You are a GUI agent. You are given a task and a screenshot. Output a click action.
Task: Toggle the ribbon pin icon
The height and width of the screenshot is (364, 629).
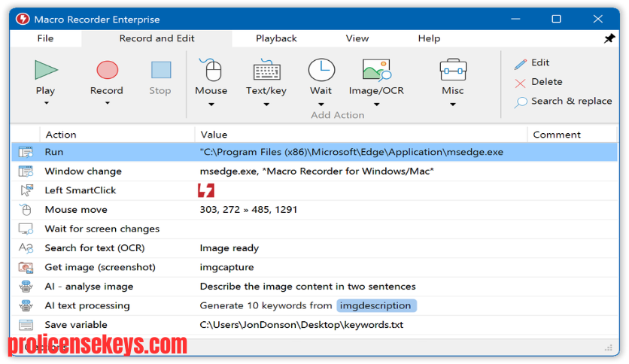click(x=609, y=38)
